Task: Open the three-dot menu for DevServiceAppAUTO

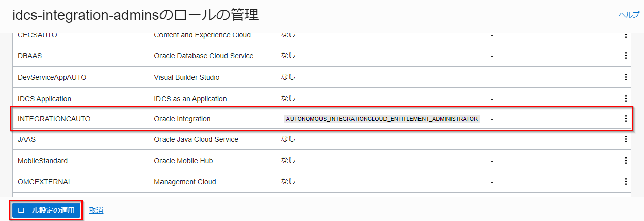Action: (x=626, y=77)
